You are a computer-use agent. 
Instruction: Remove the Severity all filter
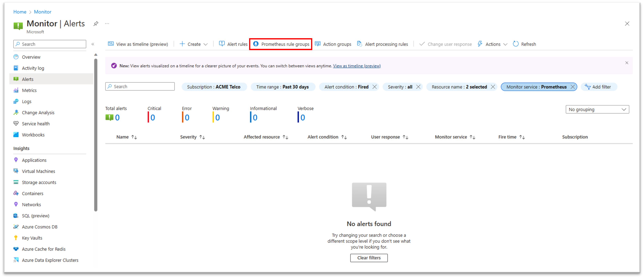coord(418,87)
